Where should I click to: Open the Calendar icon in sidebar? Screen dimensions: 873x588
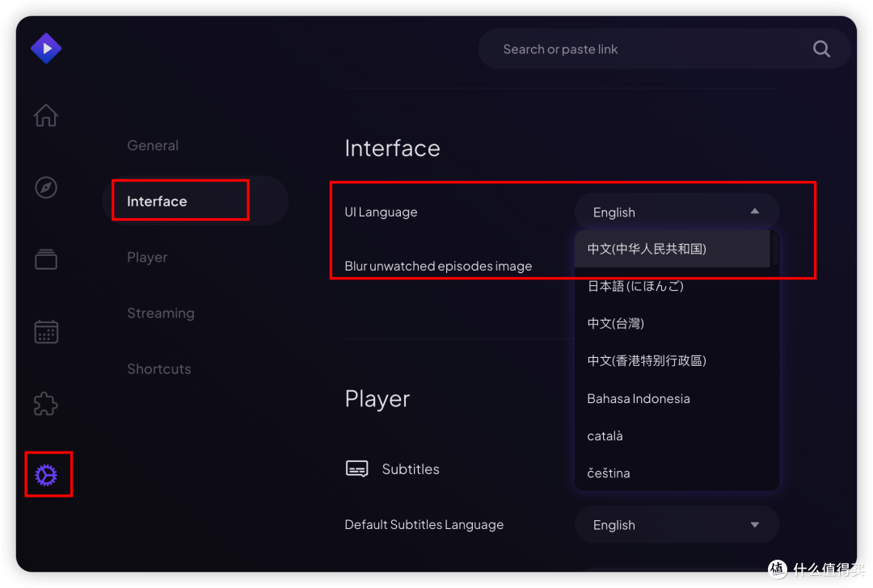(46, 331)
